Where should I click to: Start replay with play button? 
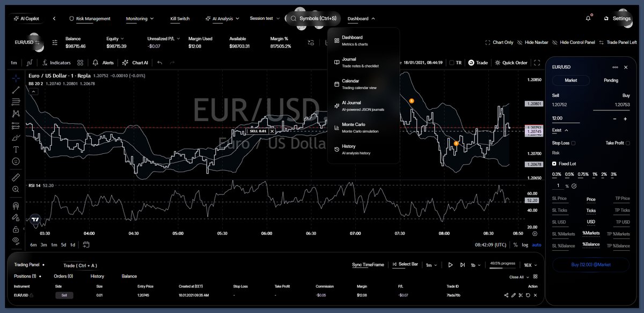click(450, 265)
